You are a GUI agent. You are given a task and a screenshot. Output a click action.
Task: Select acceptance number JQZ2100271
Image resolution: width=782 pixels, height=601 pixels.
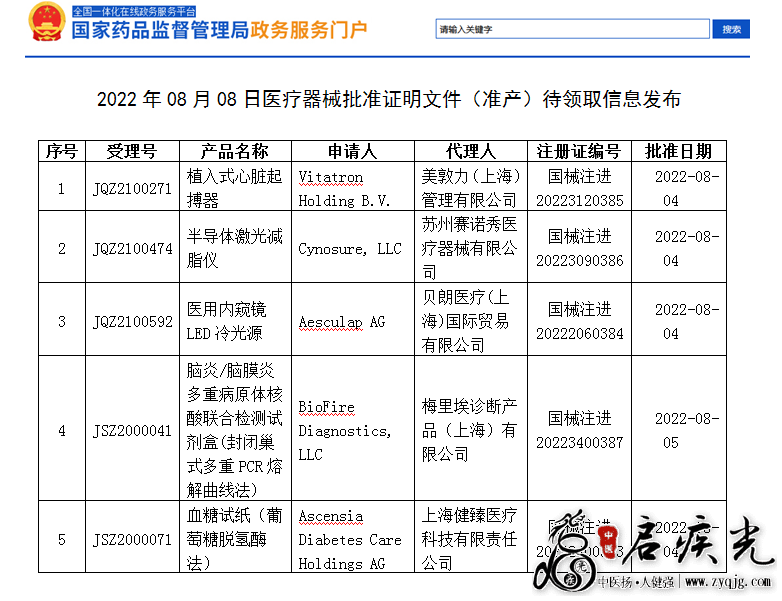pyautogui.click(x=132, y=189)
